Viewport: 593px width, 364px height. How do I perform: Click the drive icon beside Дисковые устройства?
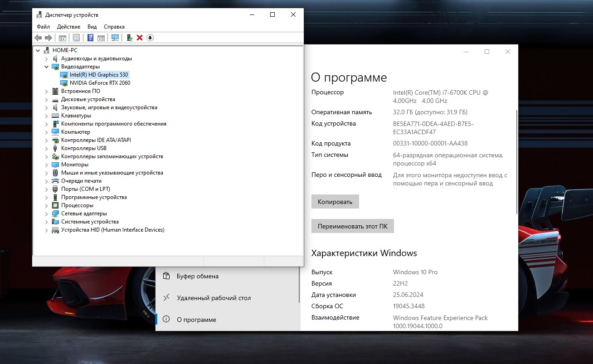point(55,99)
